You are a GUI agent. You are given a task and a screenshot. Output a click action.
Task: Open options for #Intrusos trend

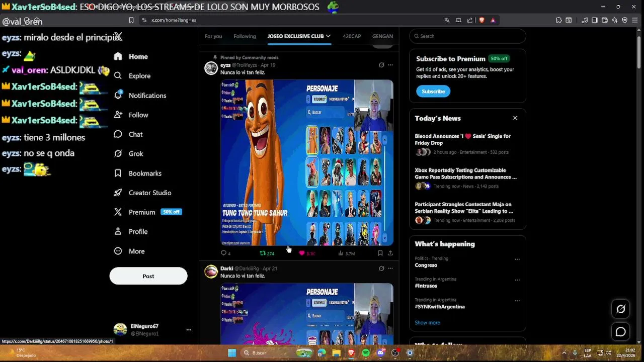[x=517, y=280]
